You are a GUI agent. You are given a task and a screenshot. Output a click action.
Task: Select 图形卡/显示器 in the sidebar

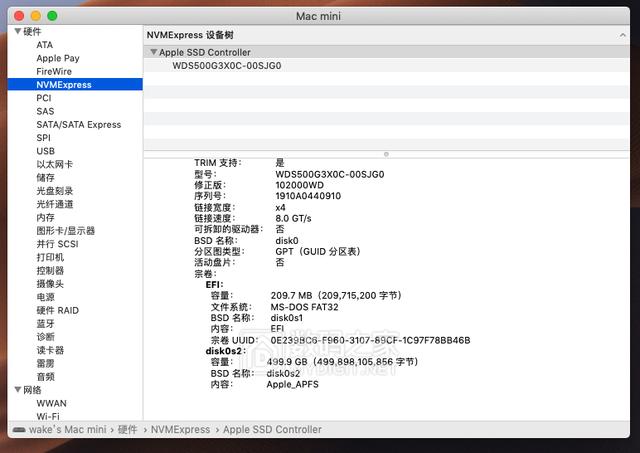65,231
